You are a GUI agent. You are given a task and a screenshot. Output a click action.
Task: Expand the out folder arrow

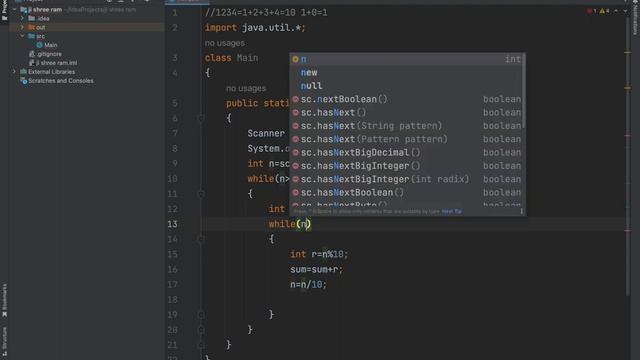(22, 27)
